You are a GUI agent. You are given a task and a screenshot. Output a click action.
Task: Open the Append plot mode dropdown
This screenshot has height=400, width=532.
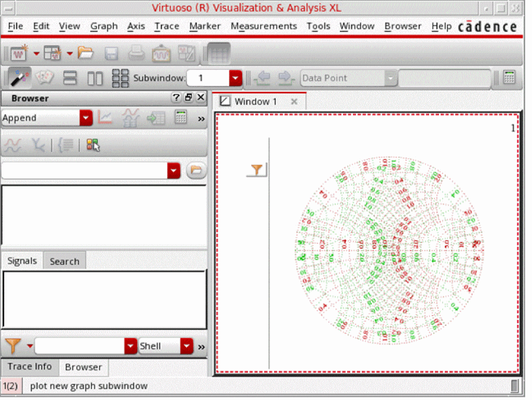(86, 118)
